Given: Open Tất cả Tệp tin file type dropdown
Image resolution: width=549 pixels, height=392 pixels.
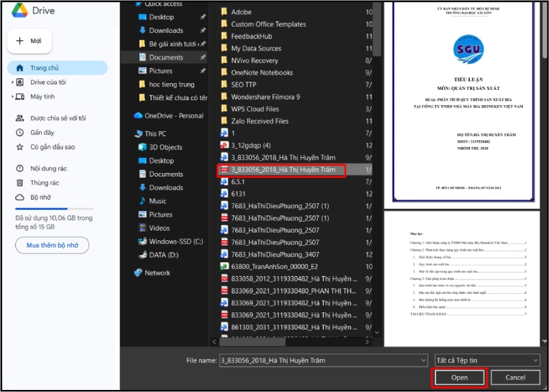Looking at the screenshot, I should (x=487, y=360).
